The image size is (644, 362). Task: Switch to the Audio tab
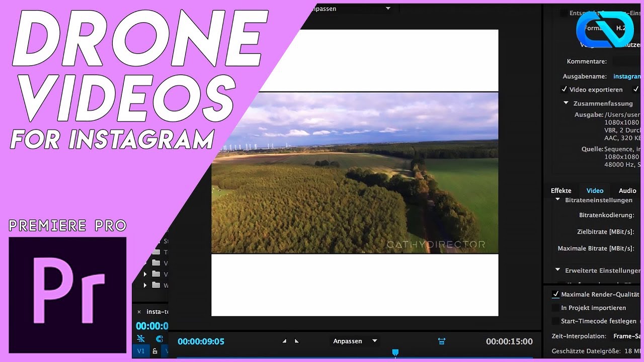[627, 191]
